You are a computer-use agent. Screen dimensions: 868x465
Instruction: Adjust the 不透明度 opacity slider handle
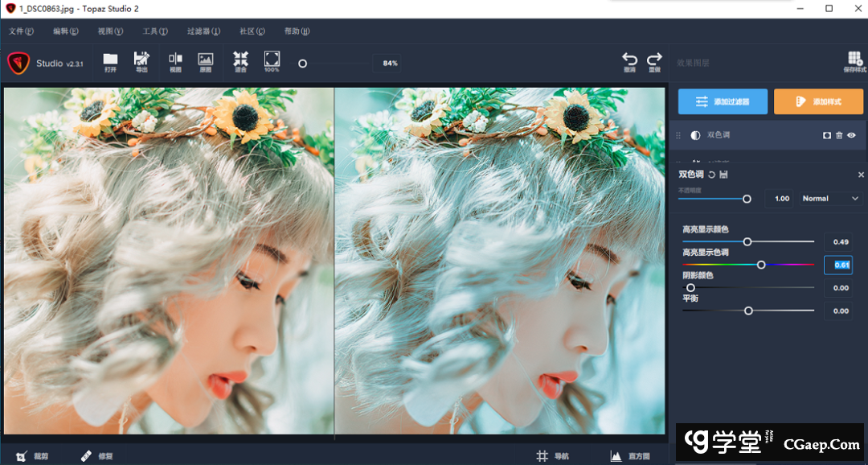click(747, 198)
